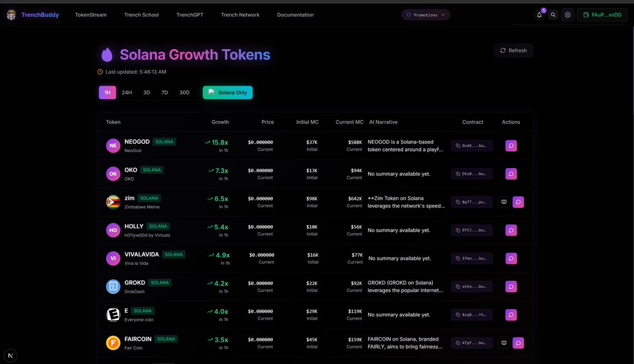Viewport: 634px width, 364px height.
Task: Open chat action for OKO
Action: click(511, 173)
